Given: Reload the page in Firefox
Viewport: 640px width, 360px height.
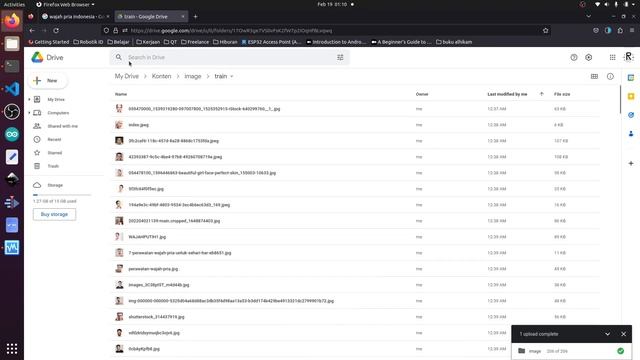Looking at the screenshot, I should tap(56, 31).
